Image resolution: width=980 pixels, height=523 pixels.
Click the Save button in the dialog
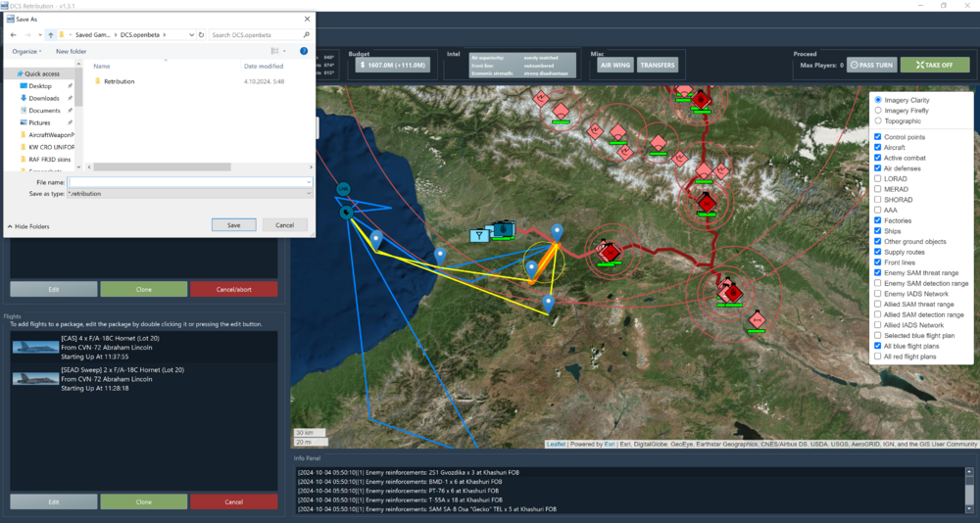(x=234, y=225)
